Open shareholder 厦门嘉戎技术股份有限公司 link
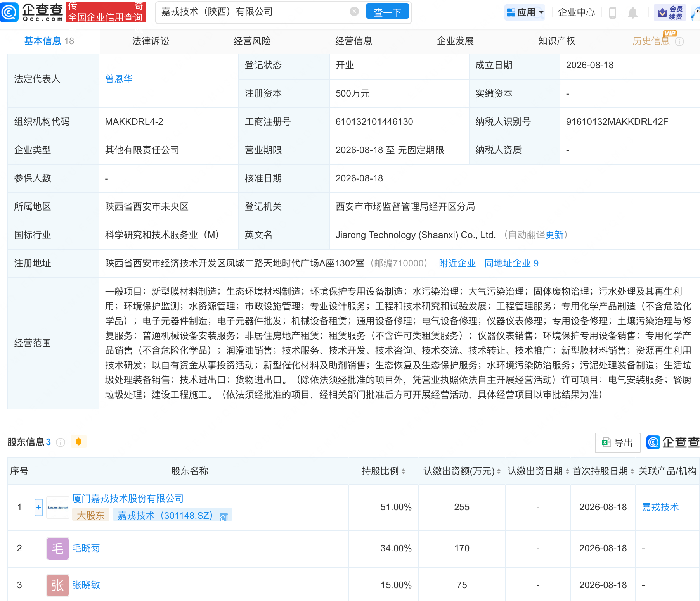The height and width of the screenshot is (601, 700). pyautogui.click(x=128, y=499)
